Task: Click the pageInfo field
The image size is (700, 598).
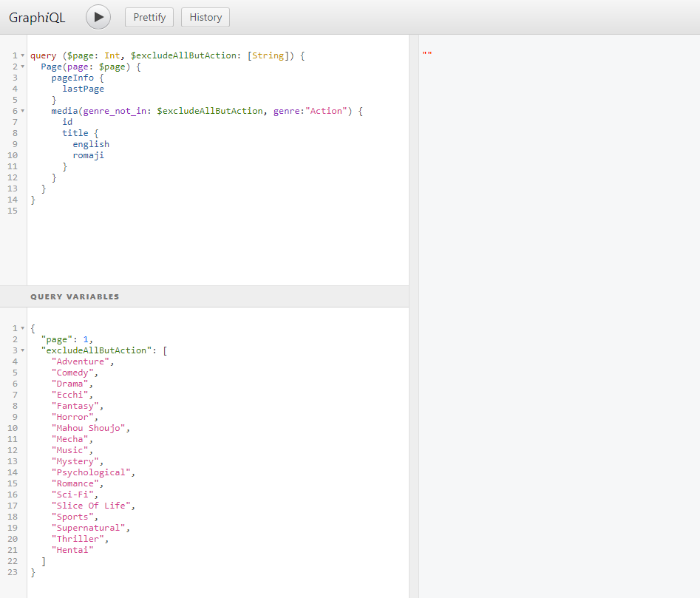Action: (72, 78)
